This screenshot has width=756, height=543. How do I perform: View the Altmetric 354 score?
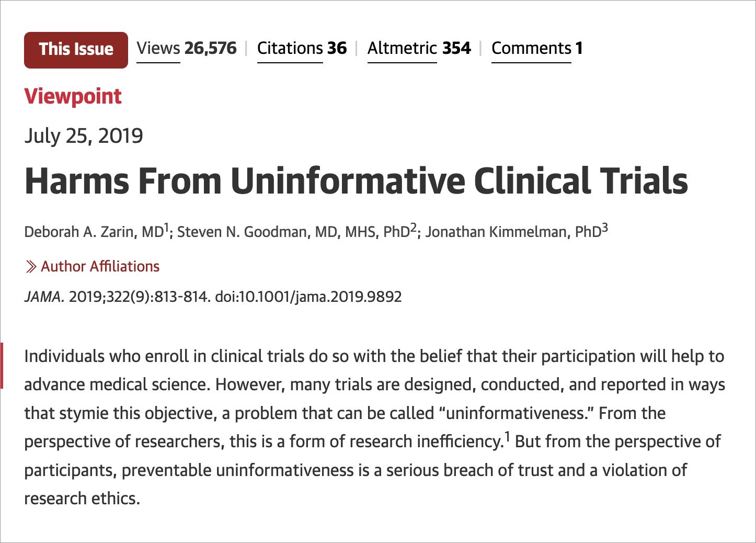419,48
